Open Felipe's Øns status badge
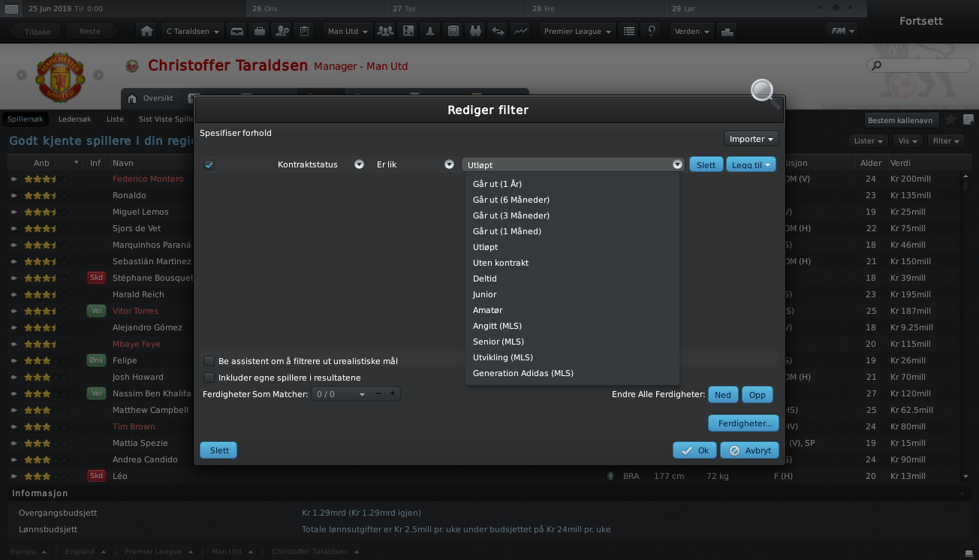 [96, 360]
